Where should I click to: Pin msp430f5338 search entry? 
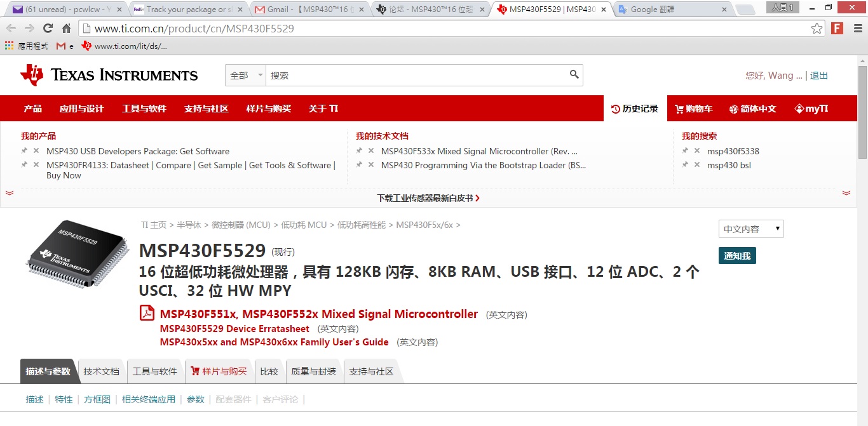click(x=685, y=151)
